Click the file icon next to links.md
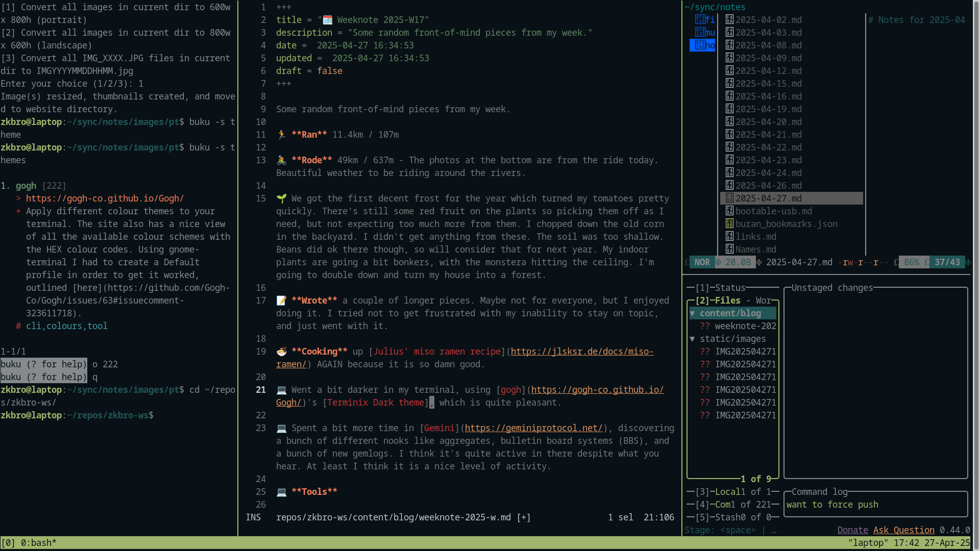980x551 pixels. [729, 236]
